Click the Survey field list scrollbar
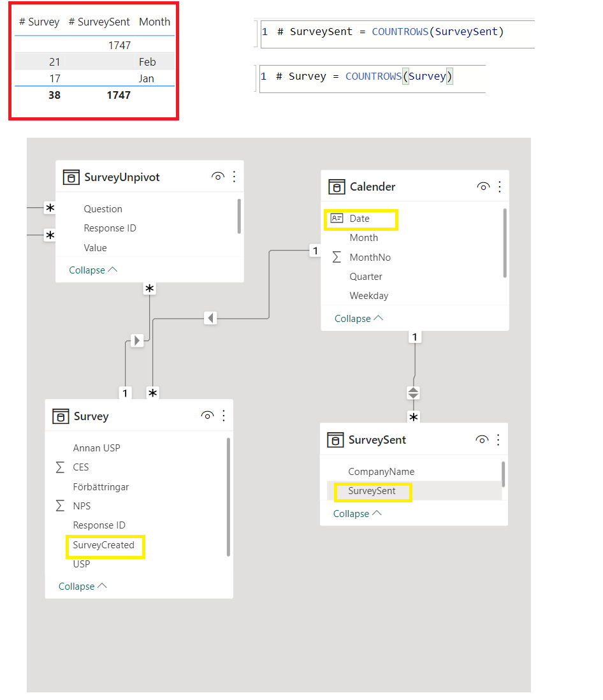 229,497
